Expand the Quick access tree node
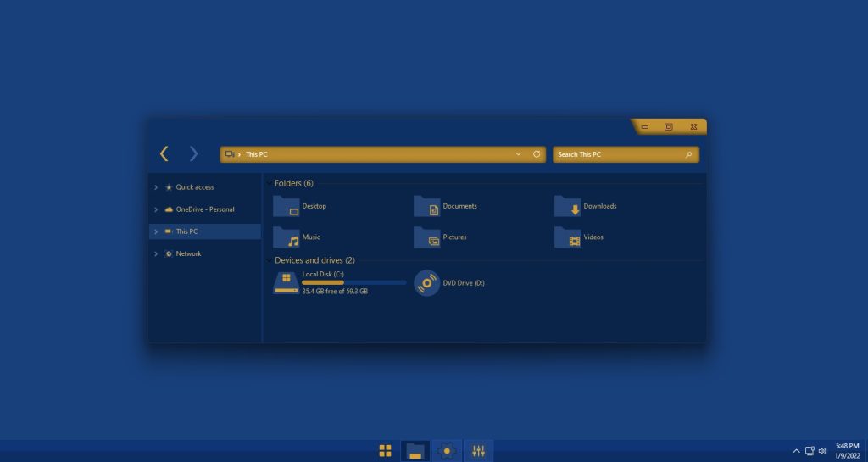Screen dimensions: 868x462 pyautogui.click(x=156, y=187)
